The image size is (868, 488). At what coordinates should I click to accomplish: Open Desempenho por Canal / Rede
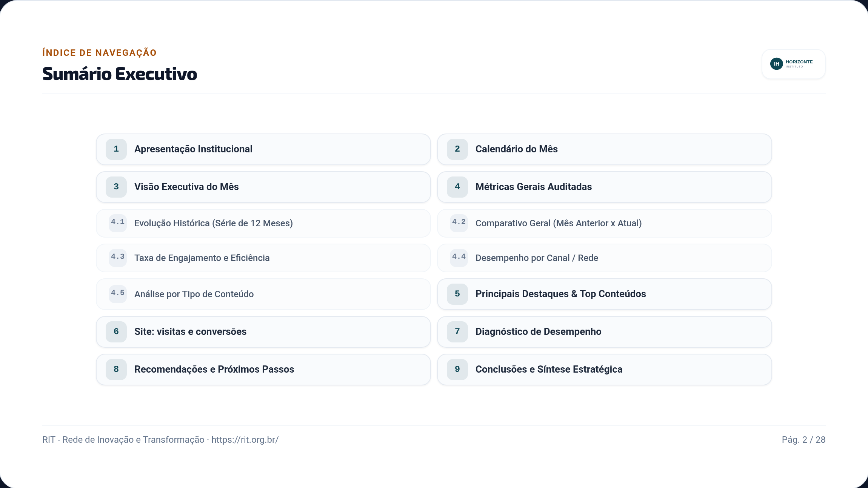(x=605, y=258)
